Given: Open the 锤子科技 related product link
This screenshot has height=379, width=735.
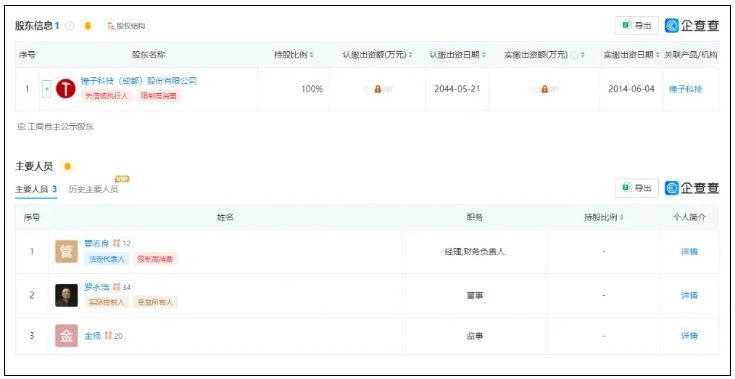Looking at the screenshot, I should 685,89.
